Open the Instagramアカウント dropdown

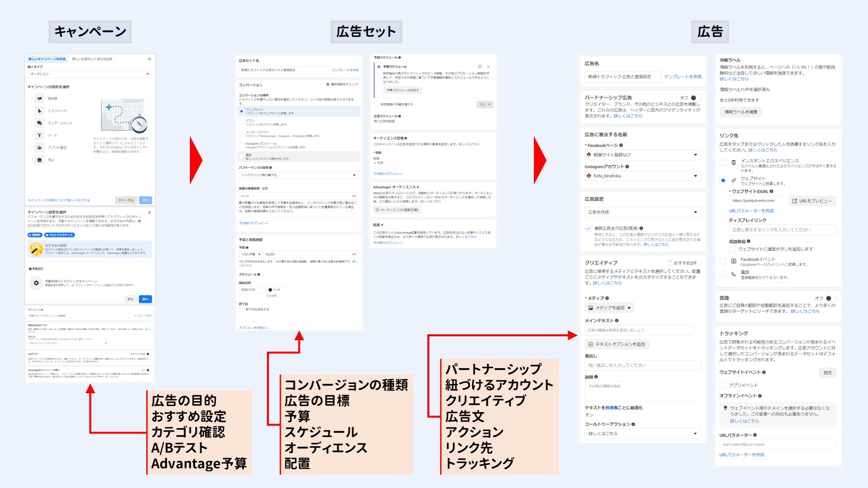click(x=642, y=176)
